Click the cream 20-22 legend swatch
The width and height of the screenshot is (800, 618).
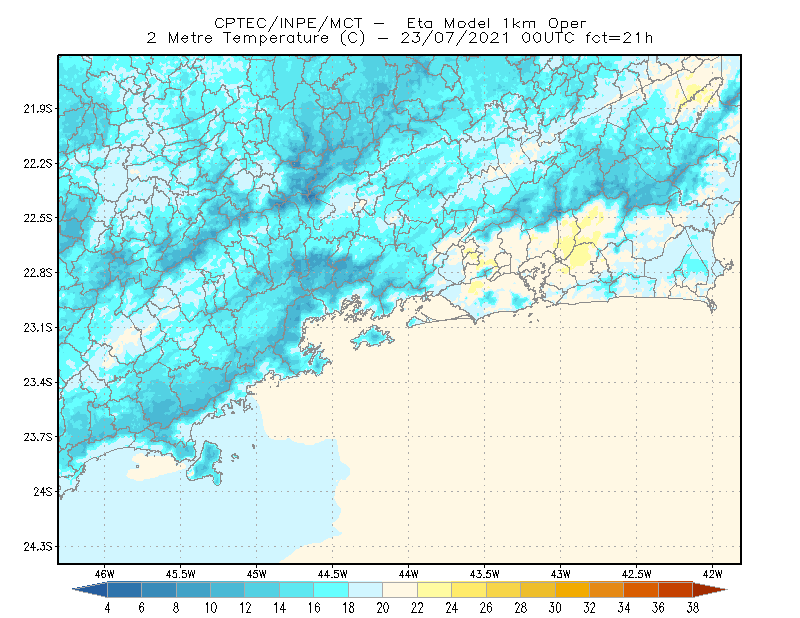click(400, 590)
